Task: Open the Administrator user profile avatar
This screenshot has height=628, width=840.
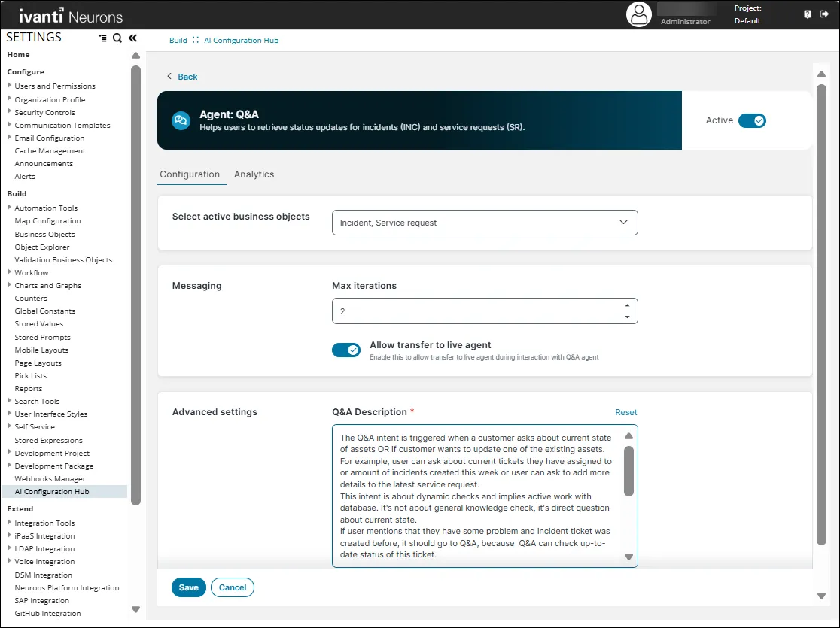Action: (638, 14)
